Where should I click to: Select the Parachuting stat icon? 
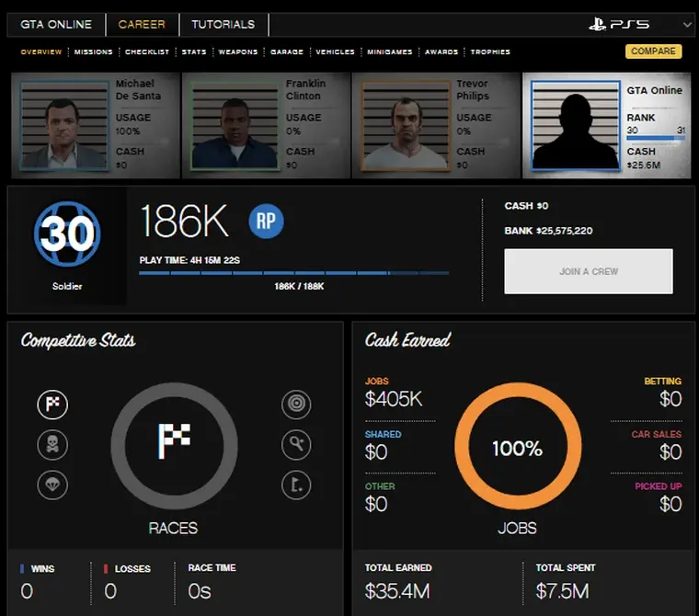tap(52, 485)
